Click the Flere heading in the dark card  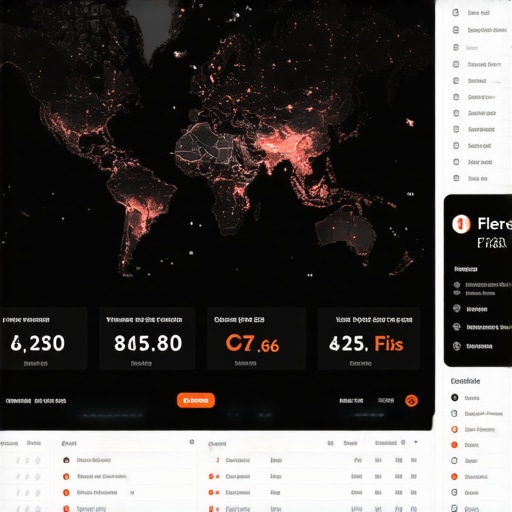[x=494, y=224]
